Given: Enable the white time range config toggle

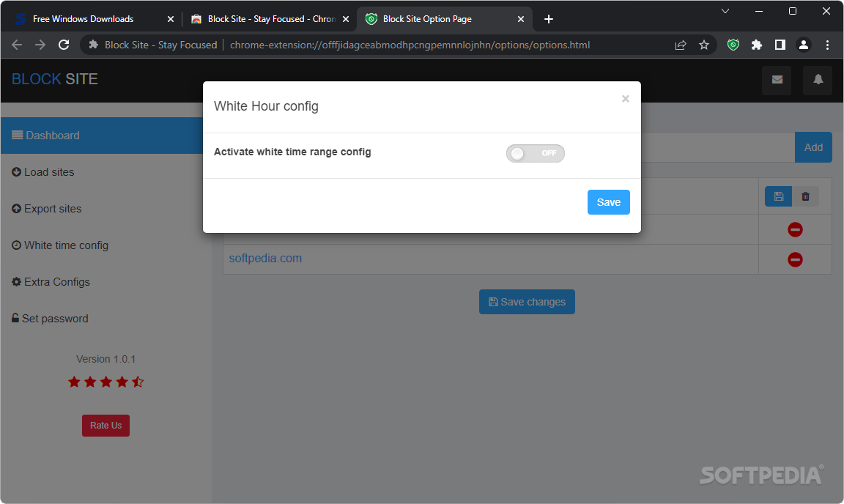Looking at the screenshot, I should point(535,153).
